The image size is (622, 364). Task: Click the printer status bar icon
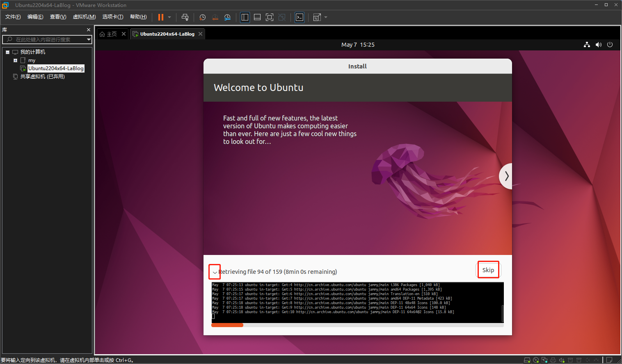pos(553,360)
